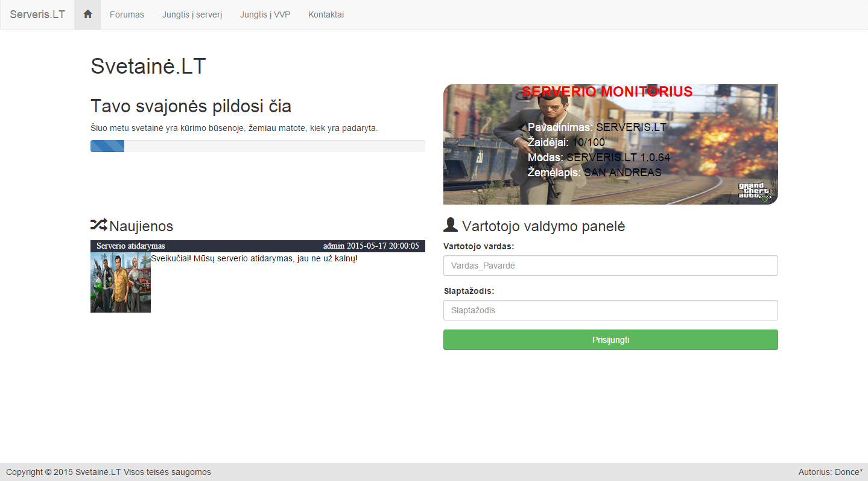Click the Naujienos section heading
Screen dimensions: 868x481
(141, 226)
